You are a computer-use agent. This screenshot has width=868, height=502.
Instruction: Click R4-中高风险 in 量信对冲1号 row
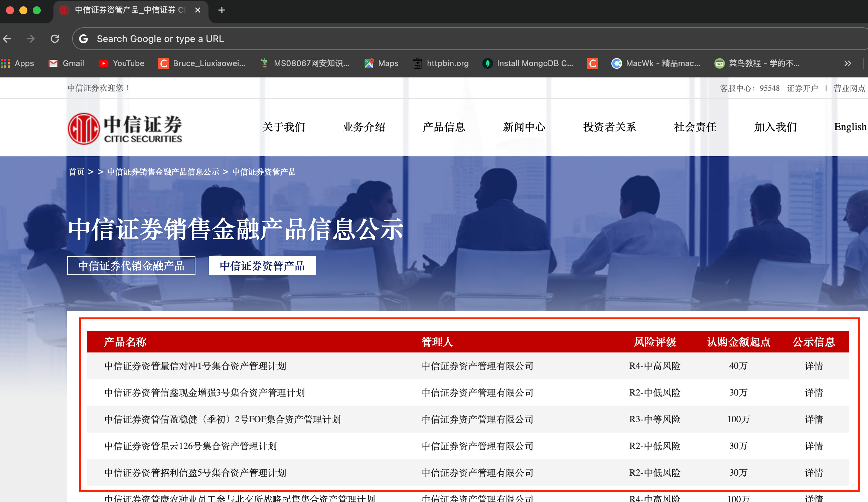(655, 366)
